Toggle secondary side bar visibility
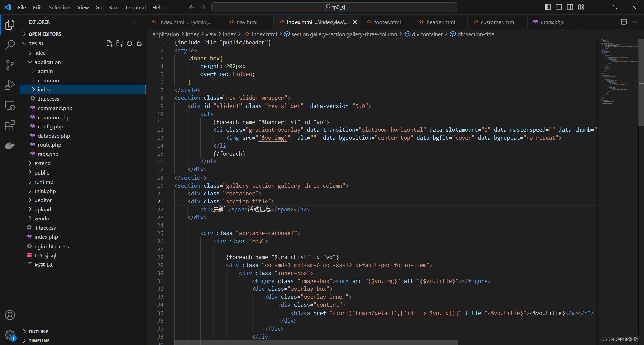Viewport: 644px width, 345px height. [570, 7]
